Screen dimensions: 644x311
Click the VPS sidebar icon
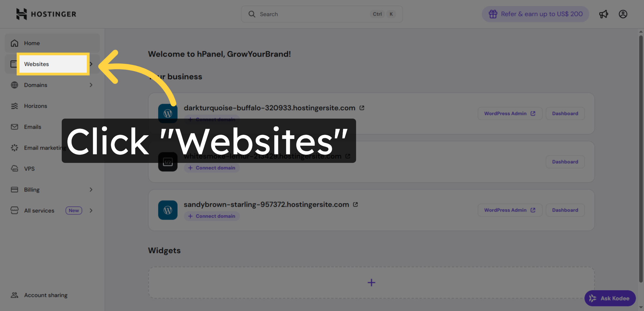(14, 169)
